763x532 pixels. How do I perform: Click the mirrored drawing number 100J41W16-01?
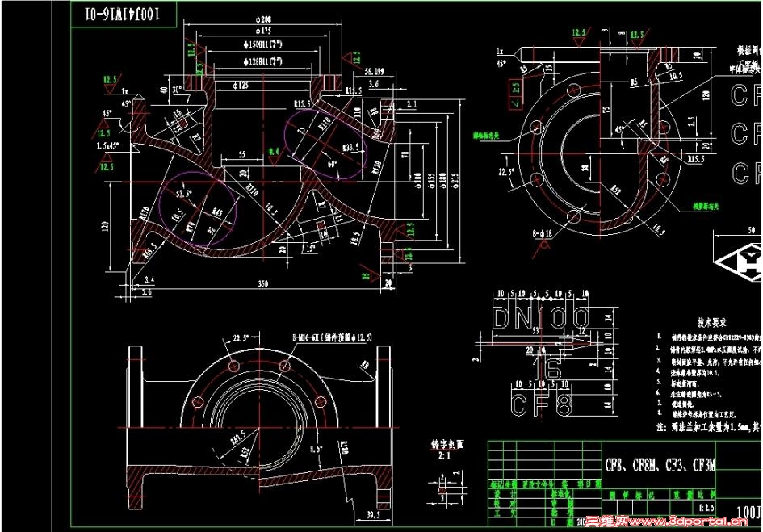tap(123, 14)
